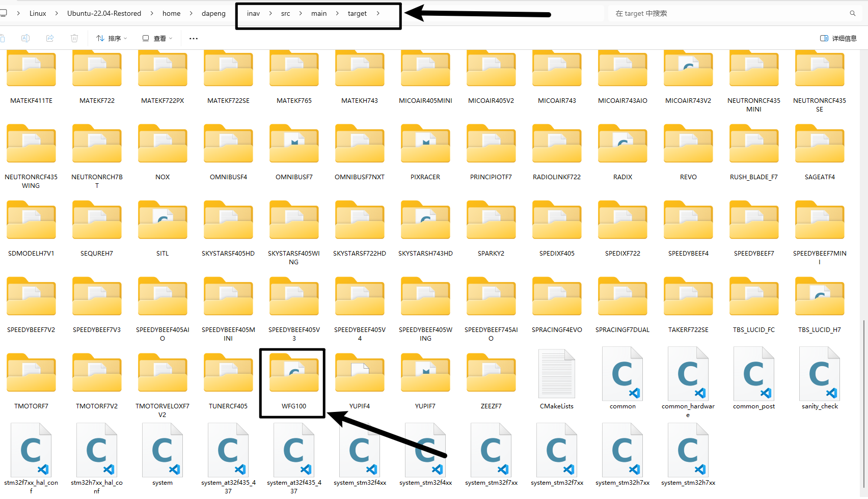Navigate to Ubuntu-22.04-Restored in address bar
Viewport: 868px width, 499px height.
104,13
